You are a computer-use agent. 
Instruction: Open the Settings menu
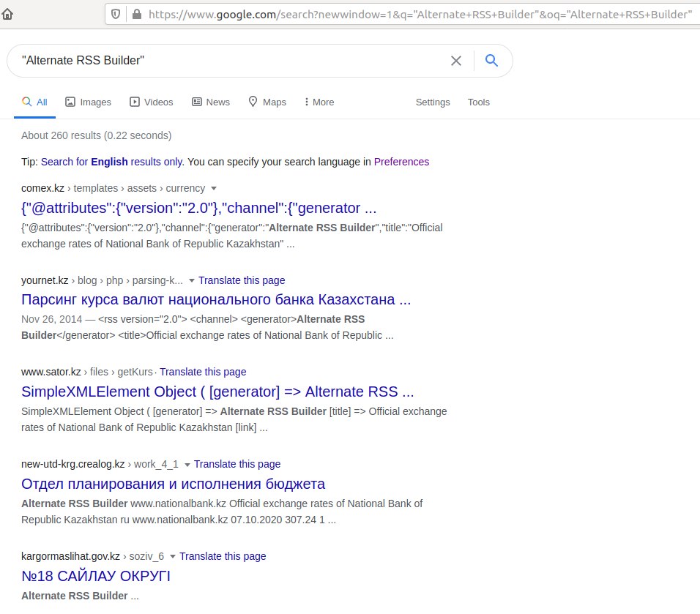pyautogui.click(x=433, y=102)
